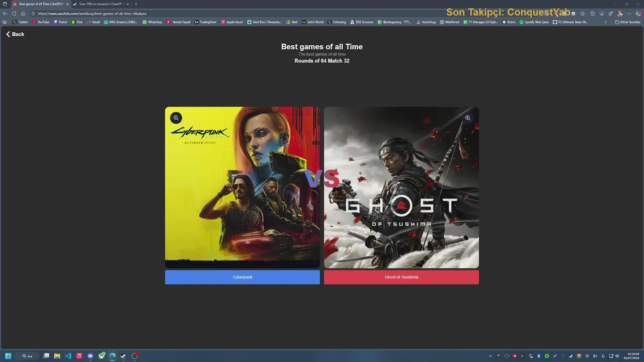Go back using the Back arrow link
This screenshot has height=362, width=644.
point(15,34)
